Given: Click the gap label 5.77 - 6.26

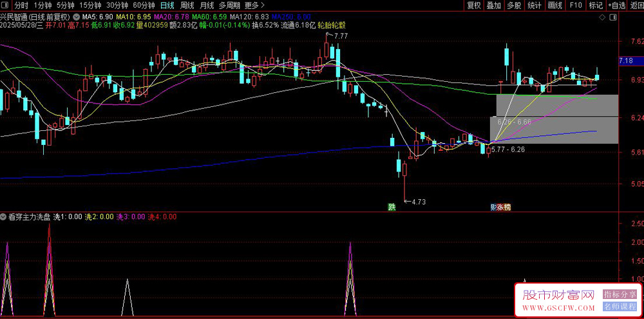Looking at the screenshot, I should coord(507,150).
